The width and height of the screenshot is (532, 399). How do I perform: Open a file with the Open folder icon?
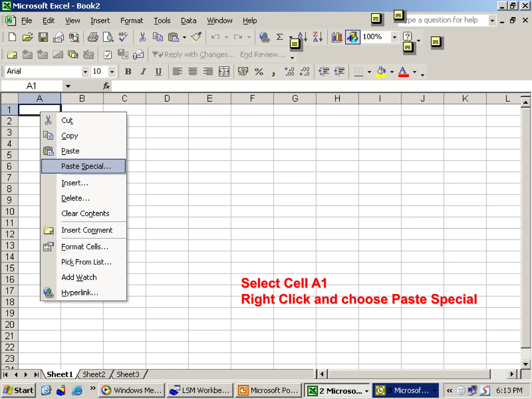coord(28,37)
